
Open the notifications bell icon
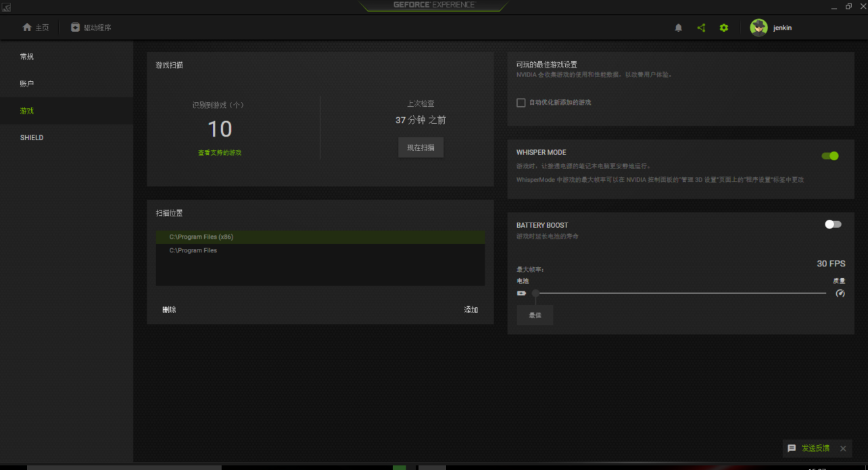pyautogui.click(x=679, y=28)
